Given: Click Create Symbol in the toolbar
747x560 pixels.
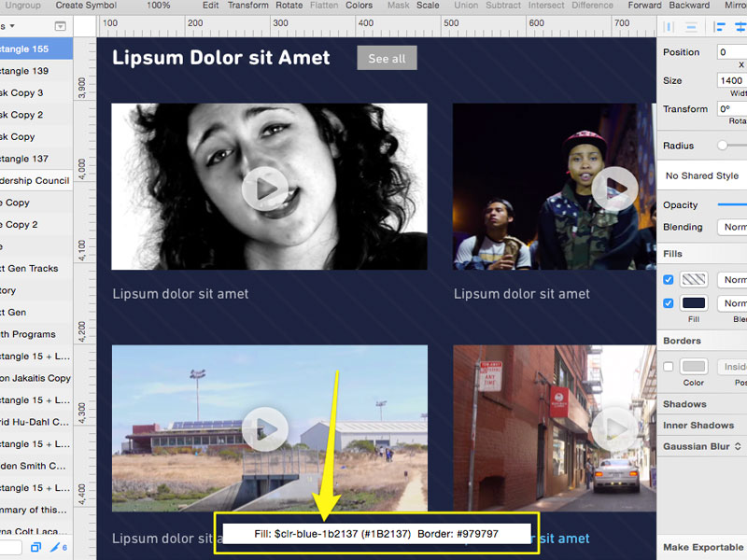Looking at the screenshot, I should (x=86, y=6).
